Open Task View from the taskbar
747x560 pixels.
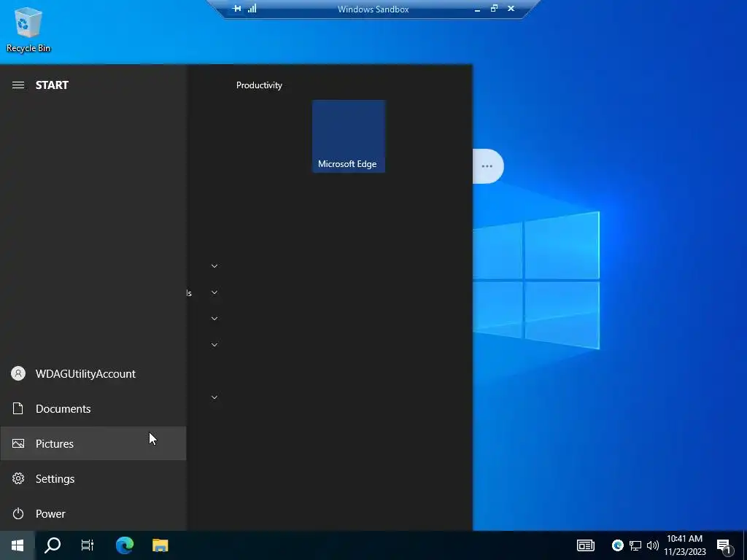point(88,545)
